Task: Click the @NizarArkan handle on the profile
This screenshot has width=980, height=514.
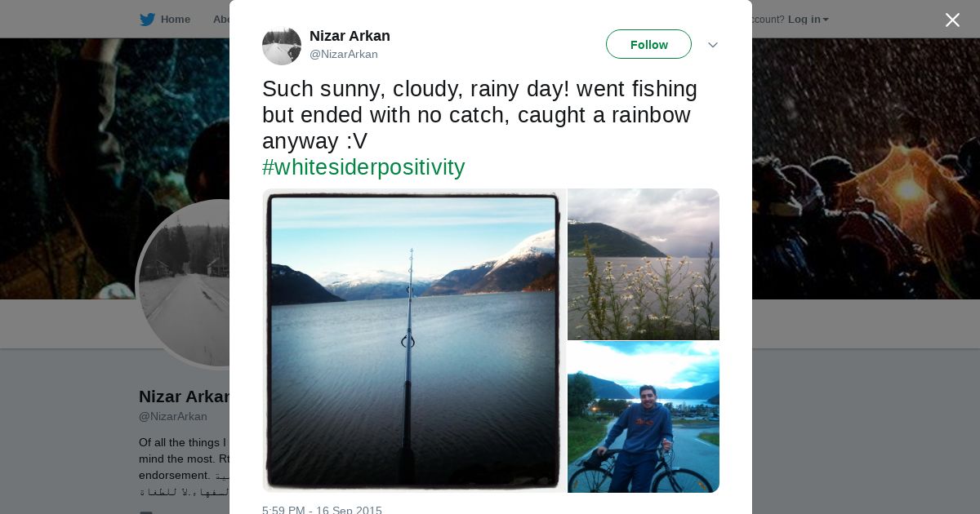Action: tap(173, 417)
